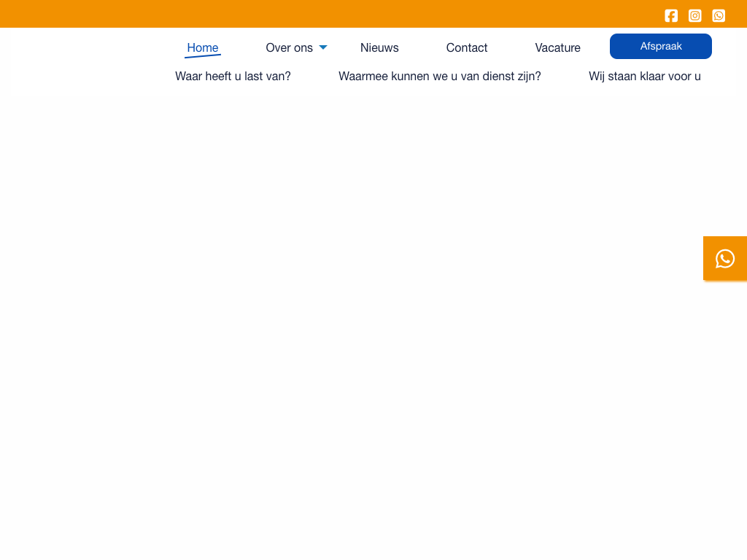Open the Vacature page

pyautogui.click(x=557, y=47)
